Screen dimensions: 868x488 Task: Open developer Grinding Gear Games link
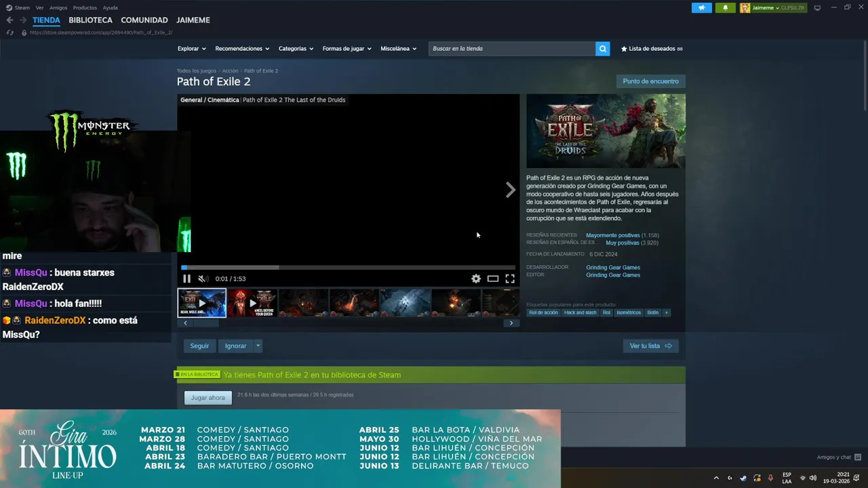613,268
